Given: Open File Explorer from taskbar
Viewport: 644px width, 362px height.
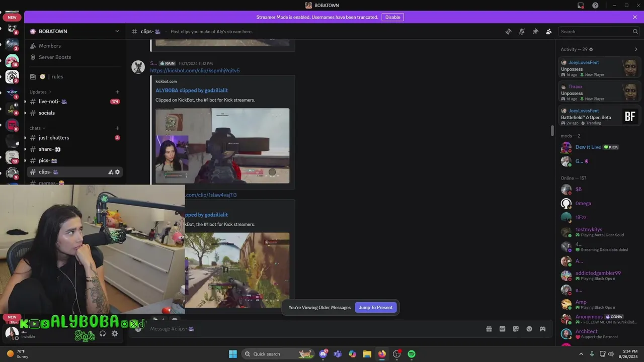Looking at the screenshot, I should pyautogui.click(x=367, y=354).
